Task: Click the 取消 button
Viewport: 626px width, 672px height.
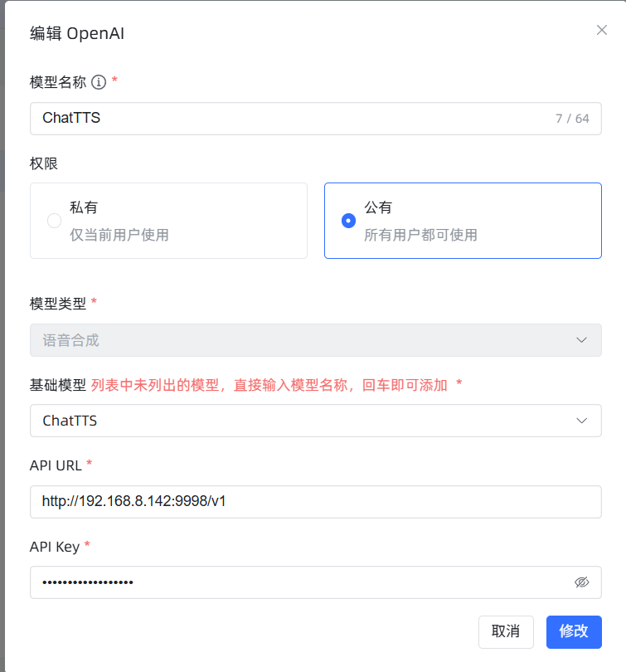Action: coord(506,632)
